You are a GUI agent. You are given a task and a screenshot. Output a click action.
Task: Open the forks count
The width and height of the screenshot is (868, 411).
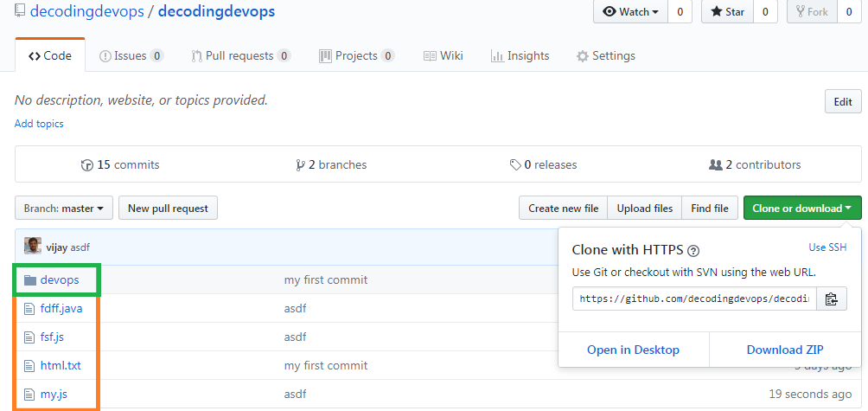click(849, 11)
